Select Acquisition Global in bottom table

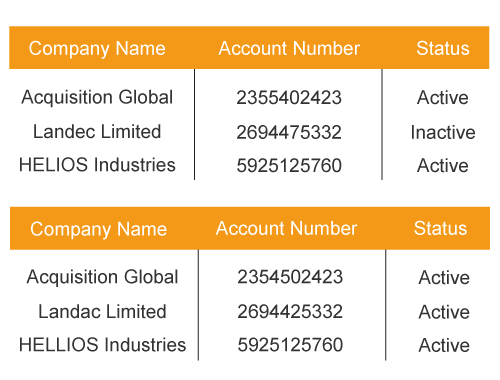pos(102,277)
